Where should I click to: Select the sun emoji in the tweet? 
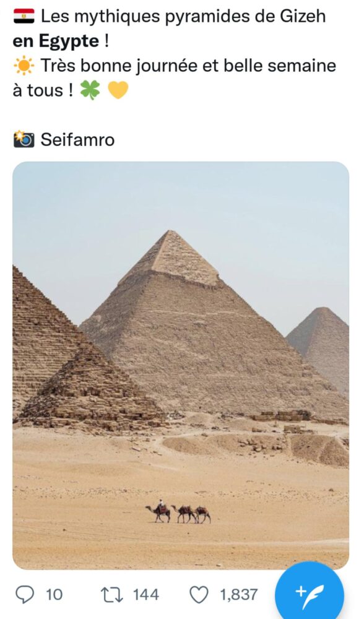click(x=24, y=66)
